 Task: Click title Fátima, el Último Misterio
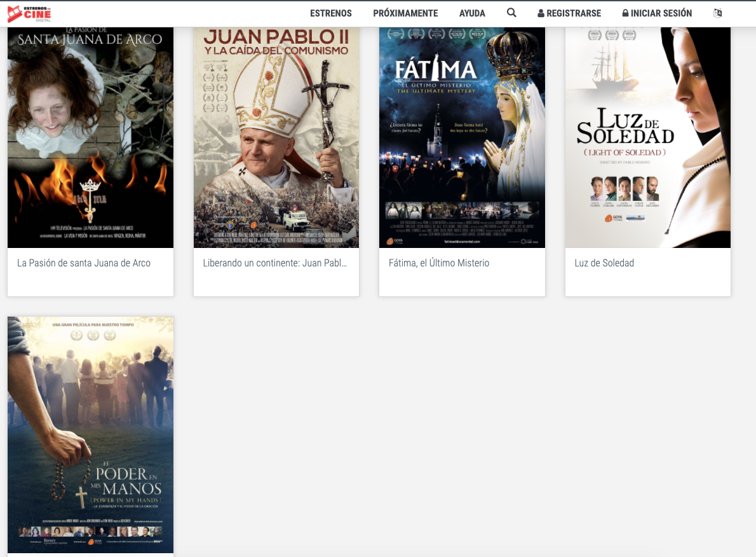coord(439,263)
